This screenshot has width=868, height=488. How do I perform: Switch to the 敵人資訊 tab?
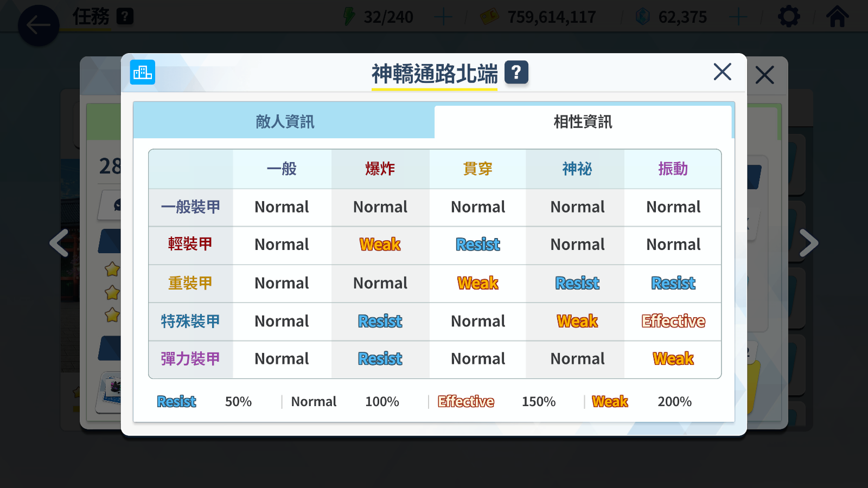point(284,121)
